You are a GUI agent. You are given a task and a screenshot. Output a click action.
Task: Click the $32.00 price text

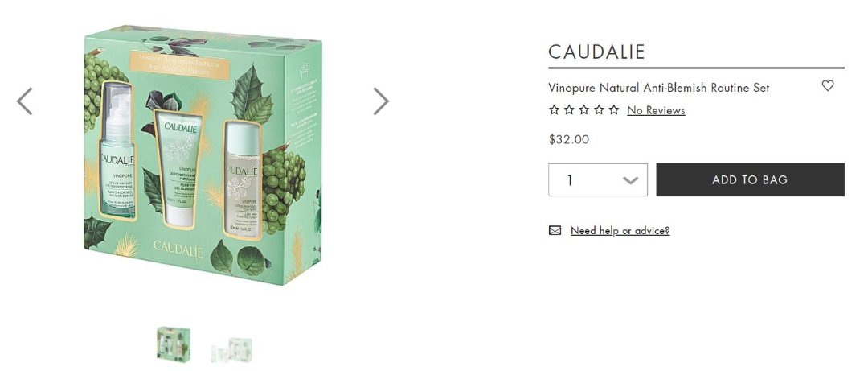568,139
